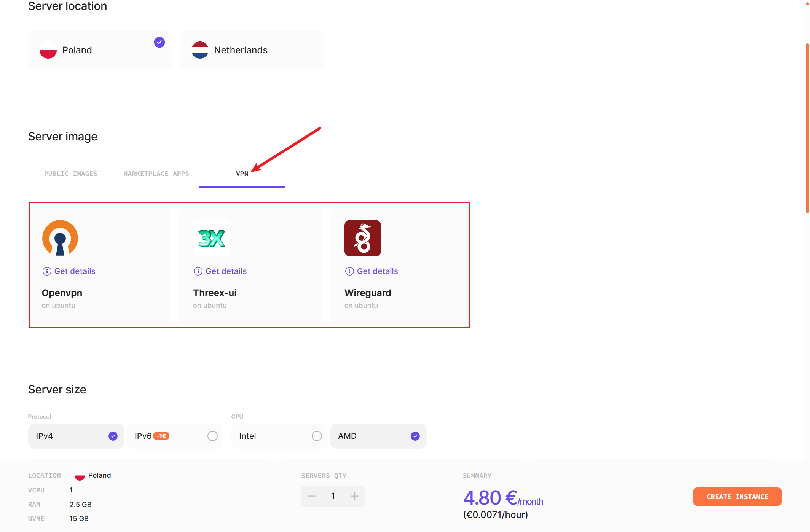Click the Netherlands flag icon

(x=200, y=50)
